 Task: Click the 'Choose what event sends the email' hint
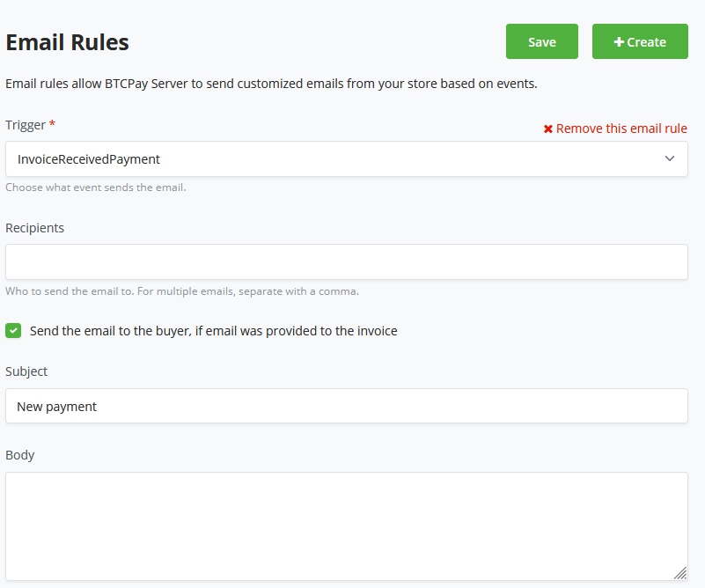(95, 187)
